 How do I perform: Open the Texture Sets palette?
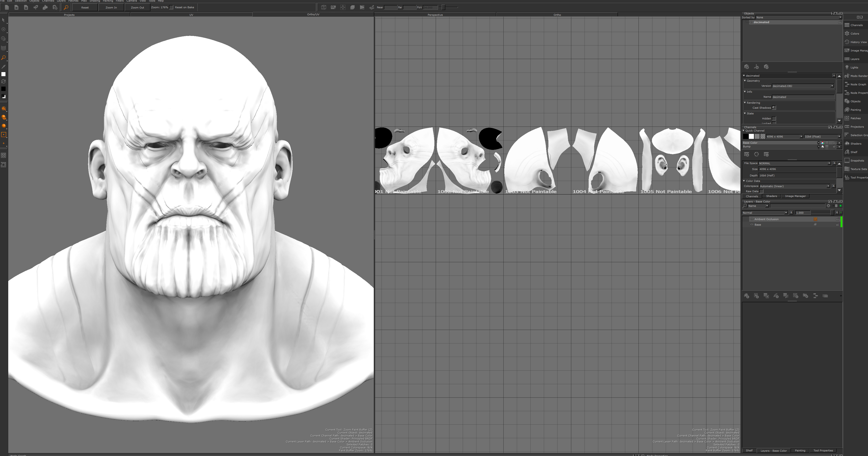(855, 169)
